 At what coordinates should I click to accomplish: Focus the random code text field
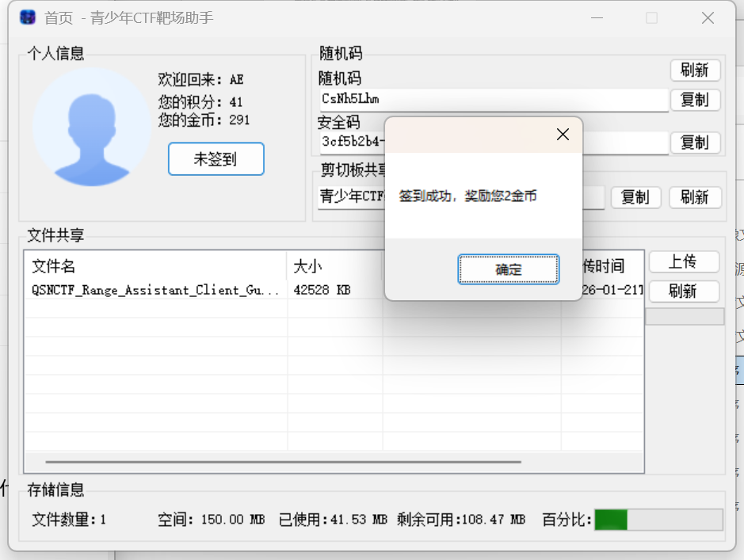(491, 100)
